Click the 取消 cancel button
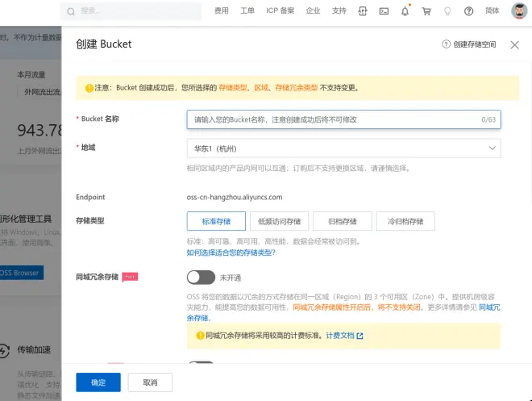 [150, 382]
